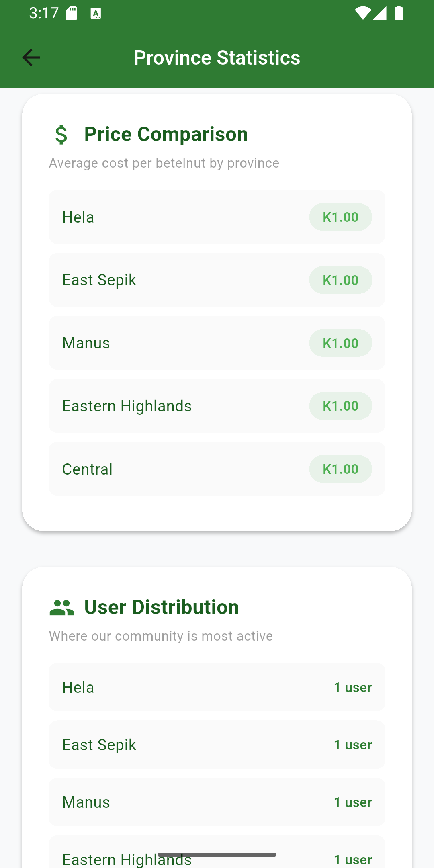Tap the people User Distribution icon
The image size is (434, 868).
[x=61, y=608]
